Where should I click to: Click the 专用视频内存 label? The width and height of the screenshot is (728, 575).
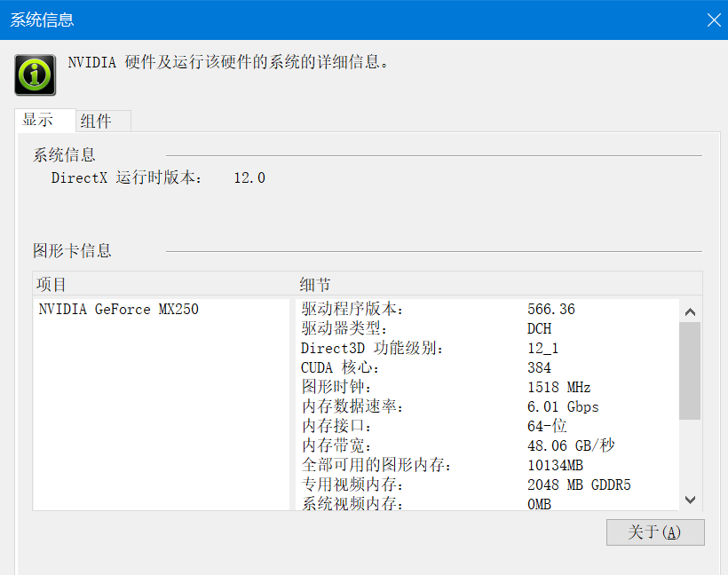point(352,484)
